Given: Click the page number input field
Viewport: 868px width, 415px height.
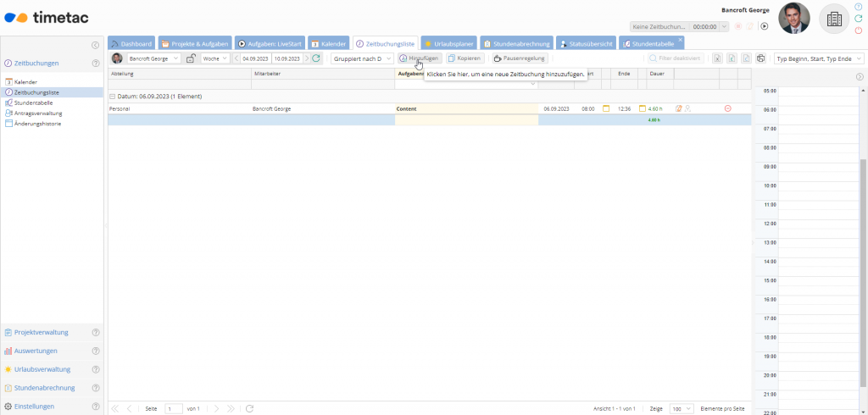Looking at the screenshot, I should 173,408.
